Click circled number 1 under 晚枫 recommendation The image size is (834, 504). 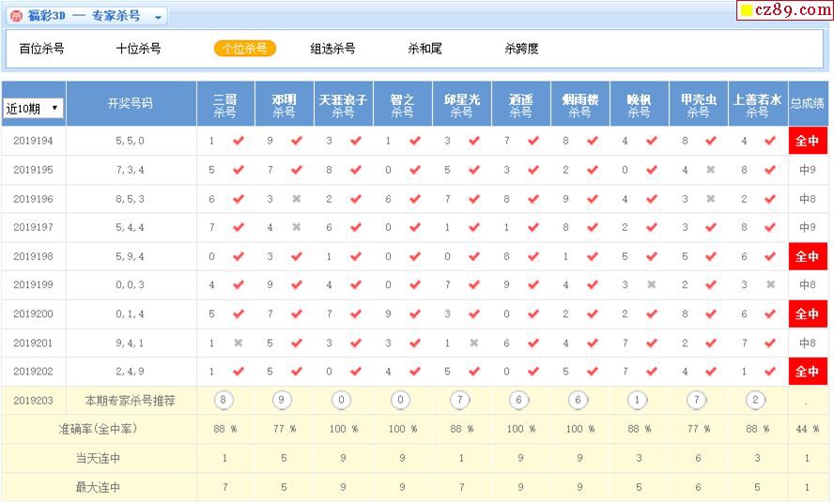638,401
